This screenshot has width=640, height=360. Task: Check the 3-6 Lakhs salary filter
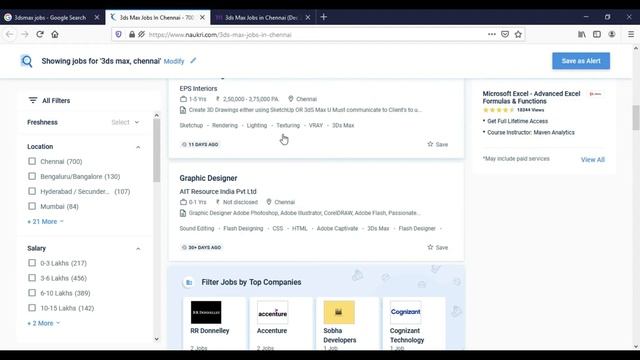32,278
